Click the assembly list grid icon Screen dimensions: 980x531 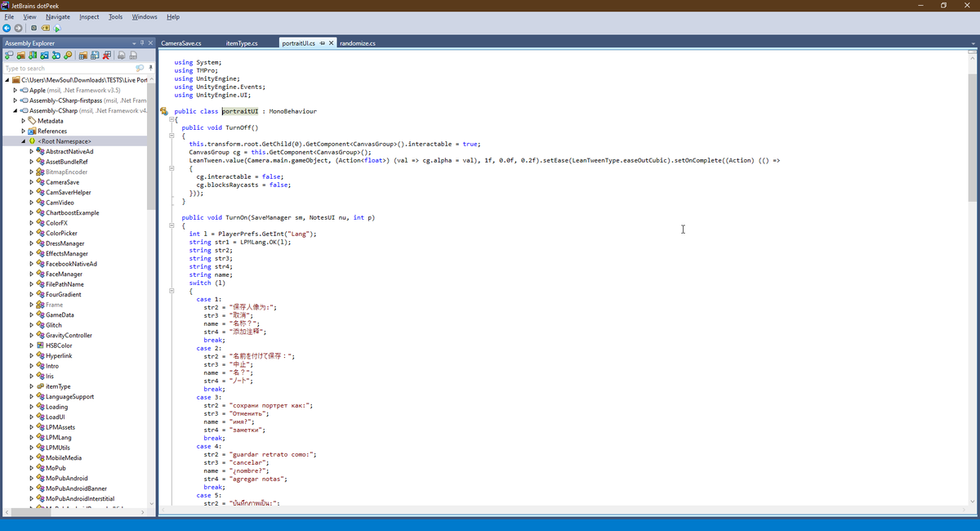(83, 56)
